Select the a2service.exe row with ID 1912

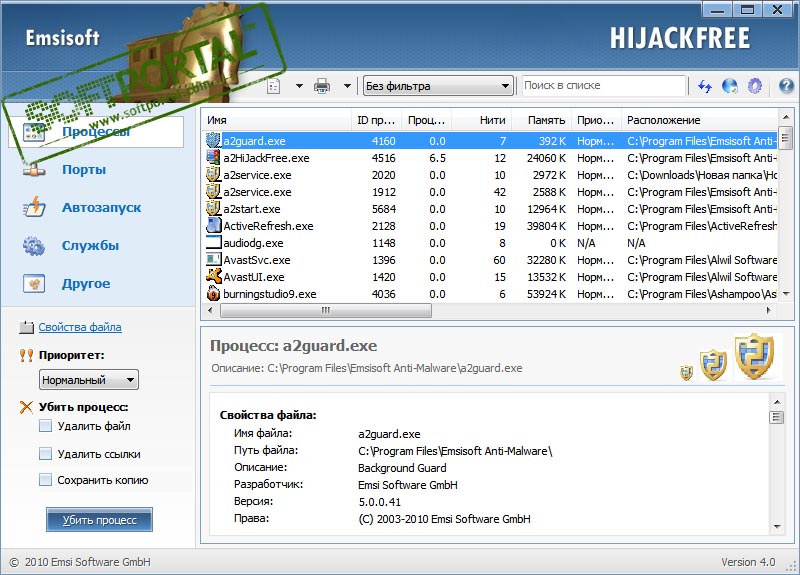(490, 192)
